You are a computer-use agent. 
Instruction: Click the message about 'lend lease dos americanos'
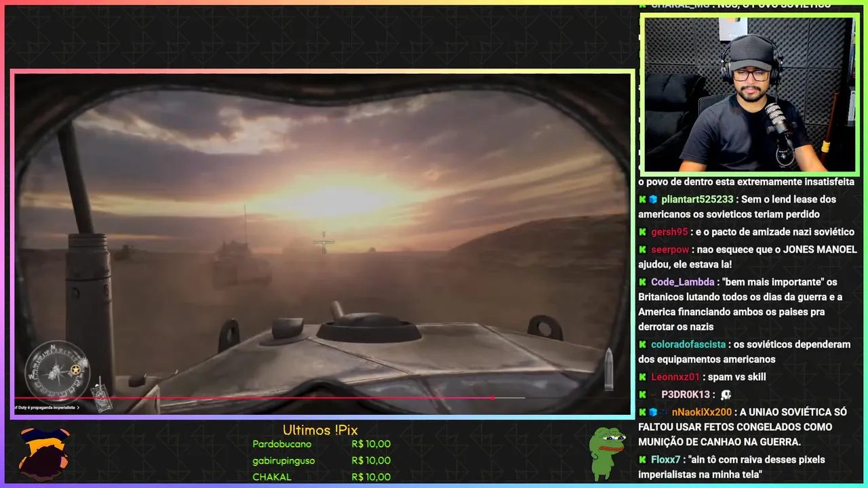[737, 207]
